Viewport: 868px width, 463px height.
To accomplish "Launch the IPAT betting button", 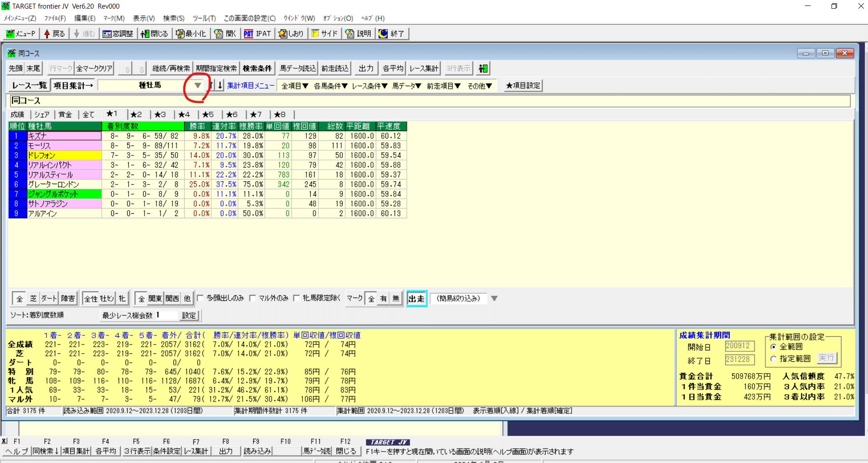I will (x=257, y=34).
